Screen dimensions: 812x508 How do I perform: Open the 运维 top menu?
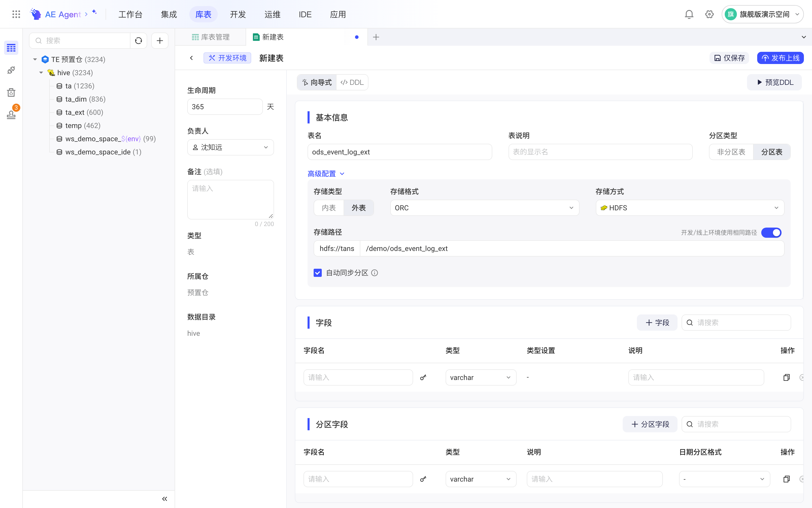(x=272, y=14)
